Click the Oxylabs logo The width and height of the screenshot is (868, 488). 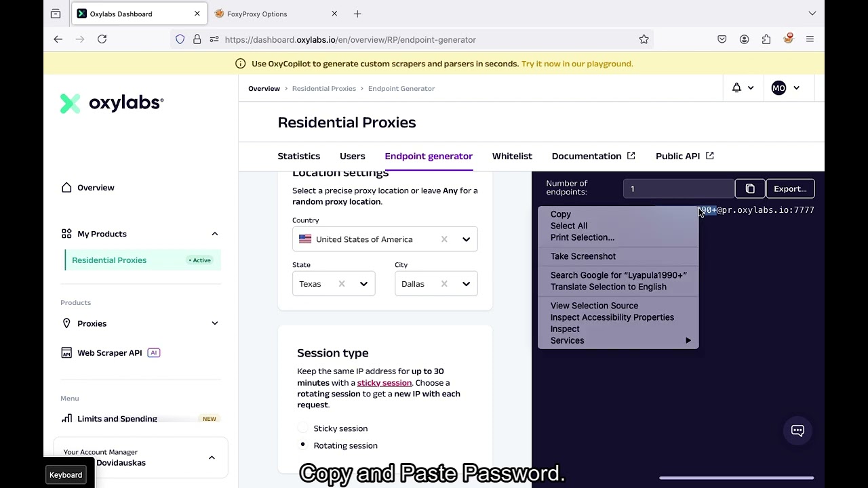(112, 103)
